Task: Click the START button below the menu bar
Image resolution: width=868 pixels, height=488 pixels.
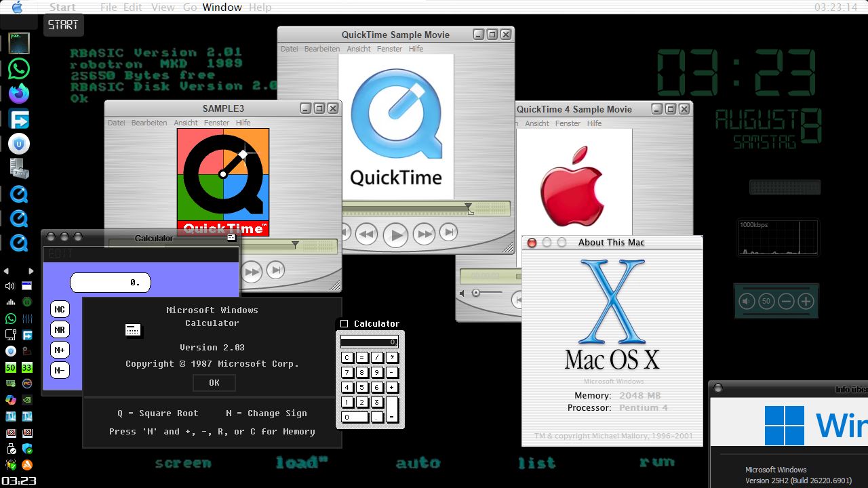Action: (x=64, y=25)
